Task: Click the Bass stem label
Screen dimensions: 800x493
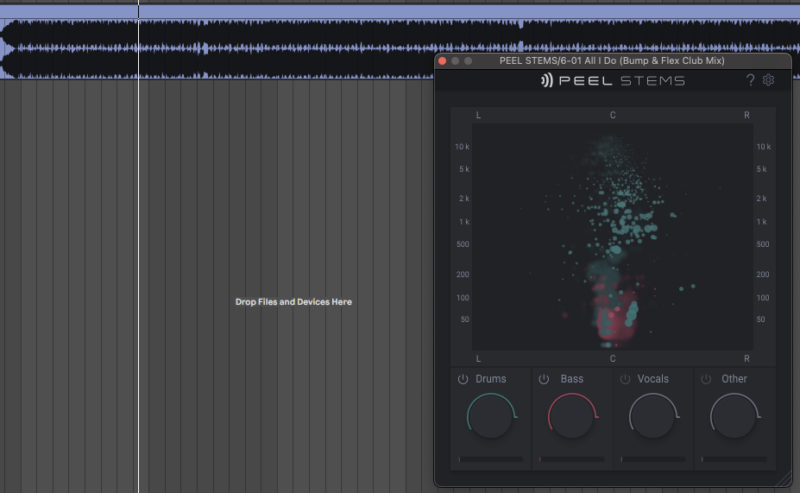Action: [x=572, y=379]
